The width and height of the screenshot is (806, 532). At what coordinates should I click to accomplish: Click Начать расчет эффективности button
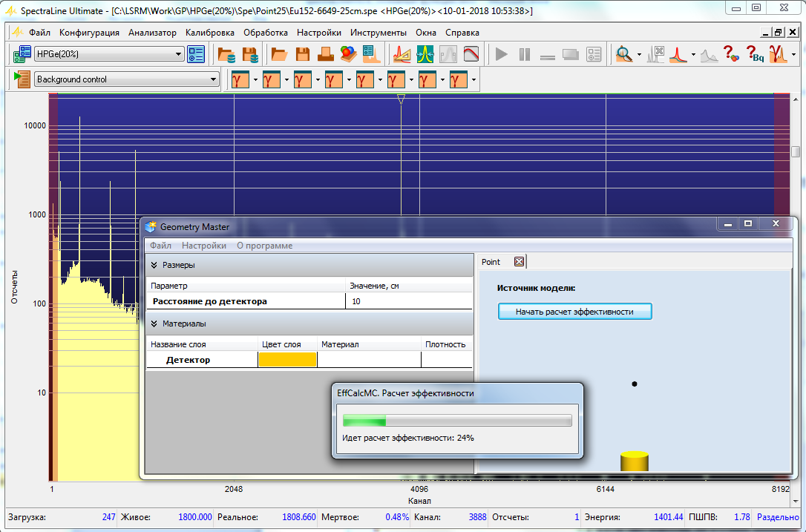click(574, 312)
